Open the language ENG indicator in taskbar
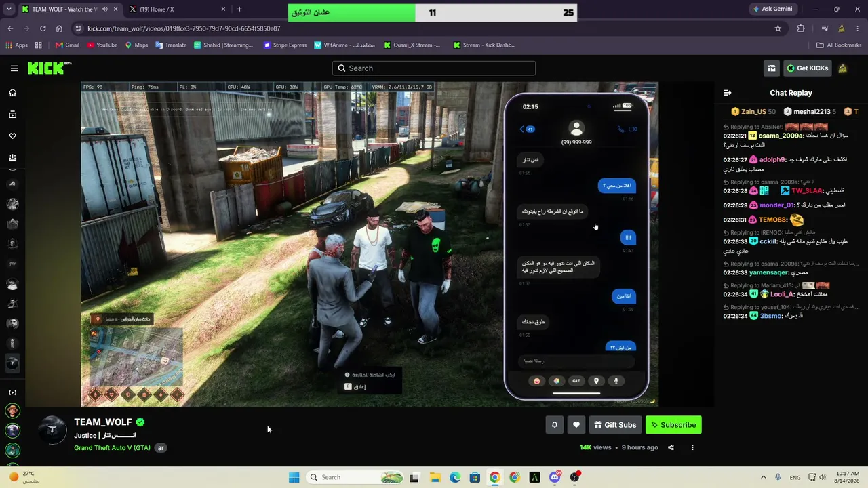Image resolution: width=868 pixels, height=488 pixels. (795, 477)
